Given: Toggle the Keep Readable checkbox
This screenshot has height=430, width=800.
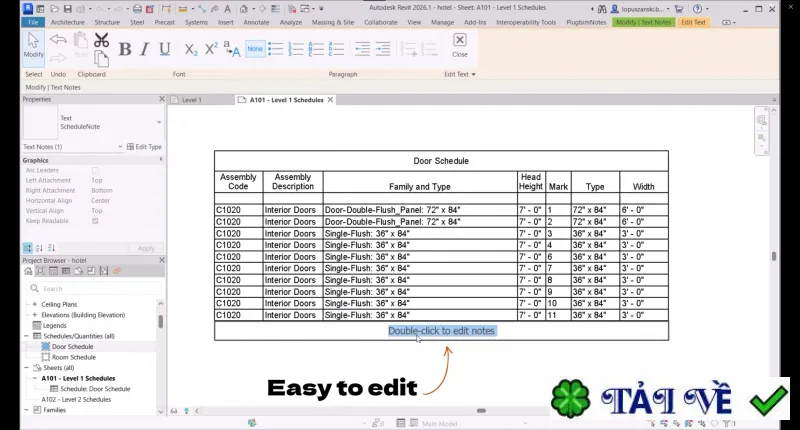Looking at the screenshot, I should 95,221.
